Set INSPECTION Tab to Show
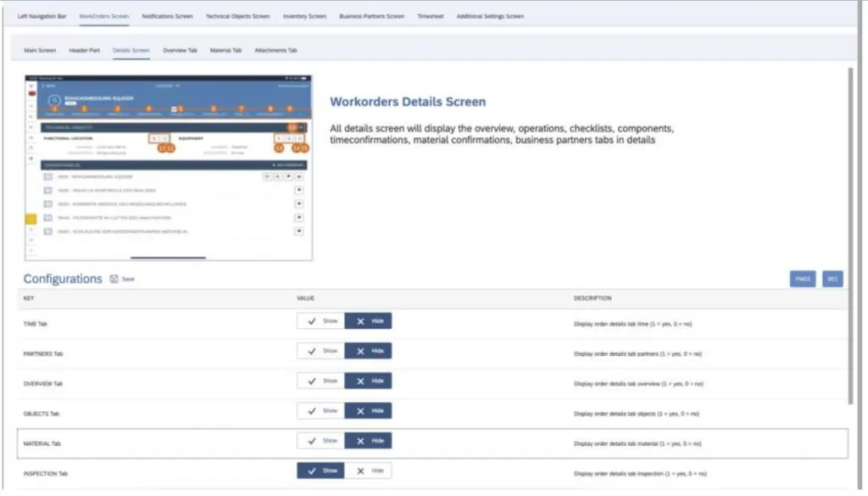 (x=321, y=471)
